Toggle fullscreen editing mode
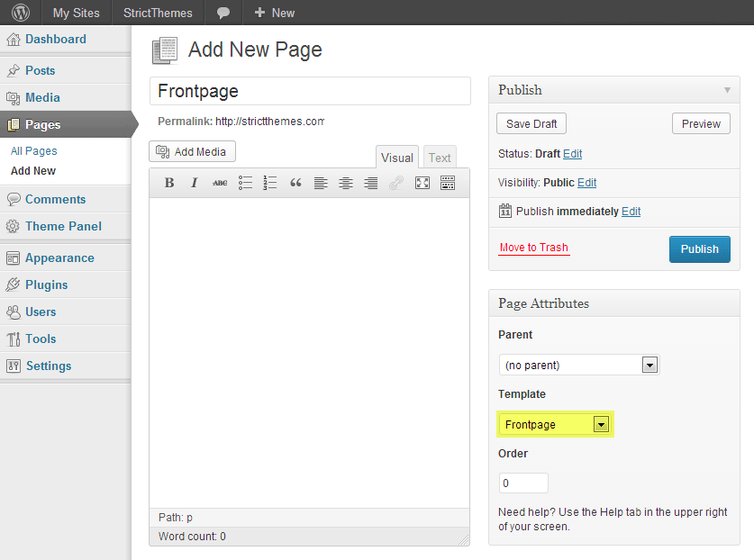The height and width of the screenshot is (560, 754). tap(422, 183)
